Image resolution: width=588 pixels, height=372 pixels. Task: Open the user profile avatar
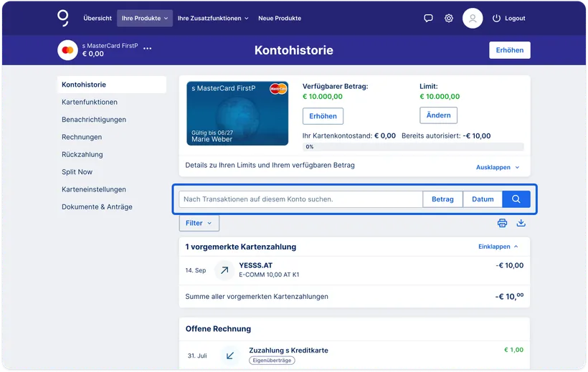point(473,18)
